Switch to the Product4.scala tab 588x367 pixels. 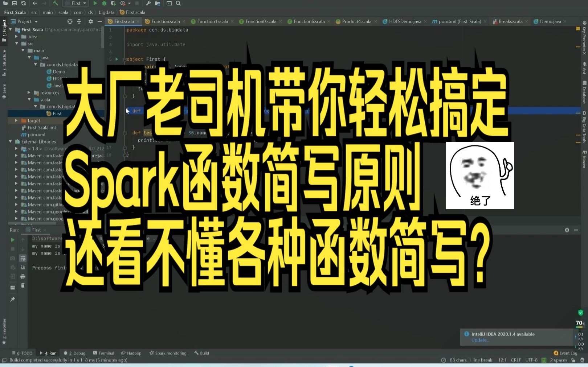(357, 21)
